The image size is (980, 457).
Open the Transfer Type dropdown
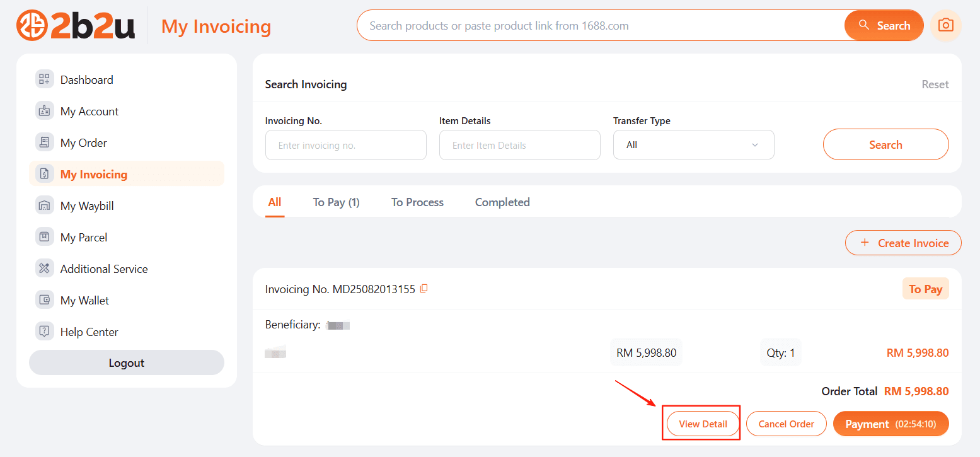tap(693, 145)
